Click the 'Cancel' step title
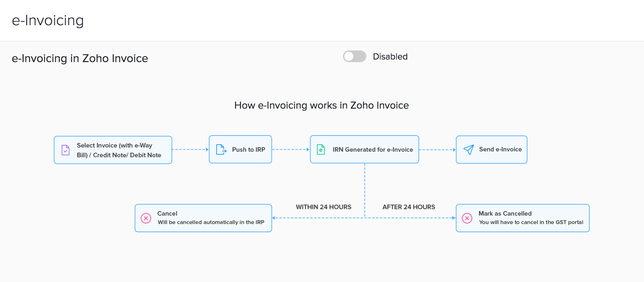644x282 pixels. (x=167, y=213)
